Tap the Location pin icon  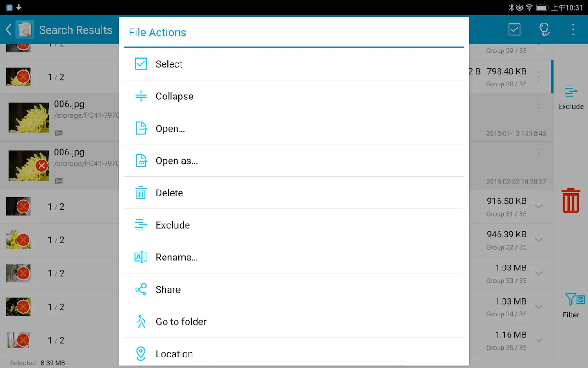point(141,354)
